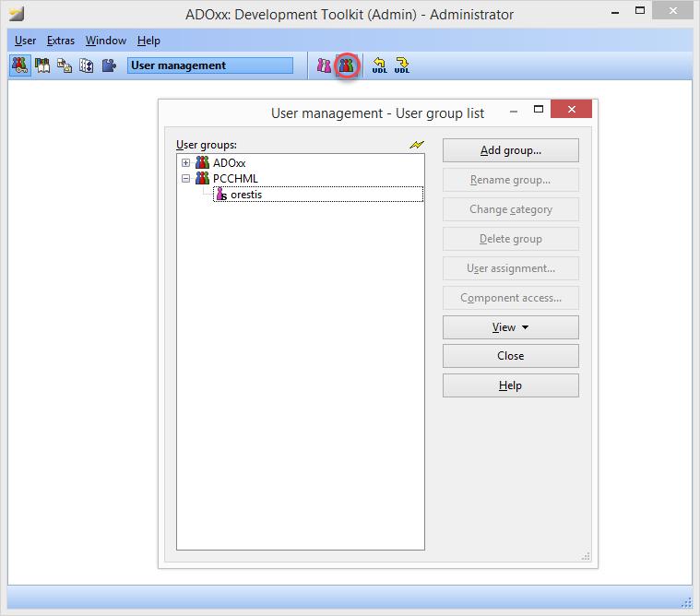Click the Delete group button
Viewport: 700px width, 616px height.
click(x=511, y=239)
